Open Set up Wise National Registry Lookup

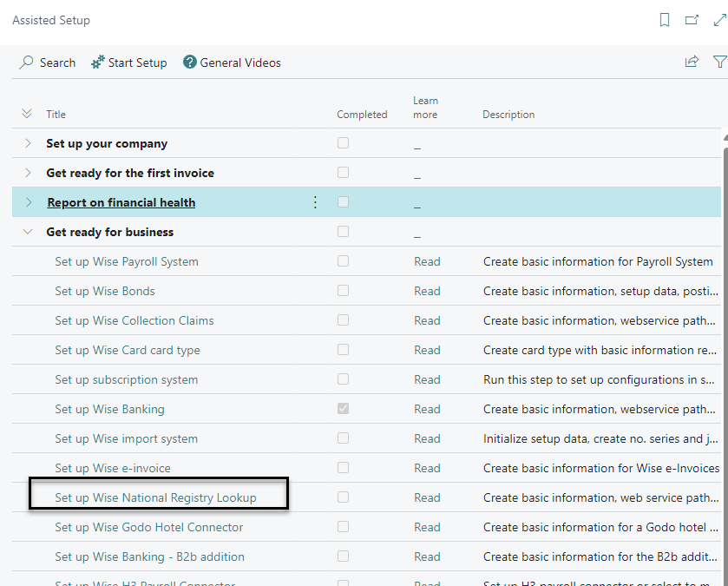[x=155, y=497]
